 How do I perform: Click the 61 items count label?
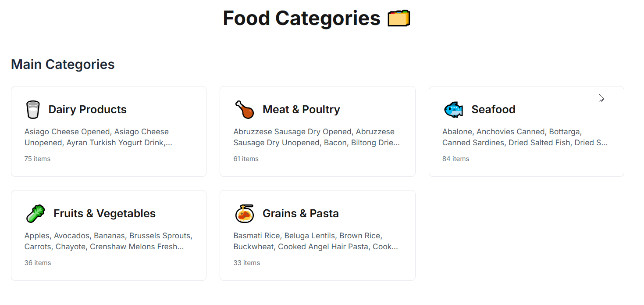coord(246,159)
